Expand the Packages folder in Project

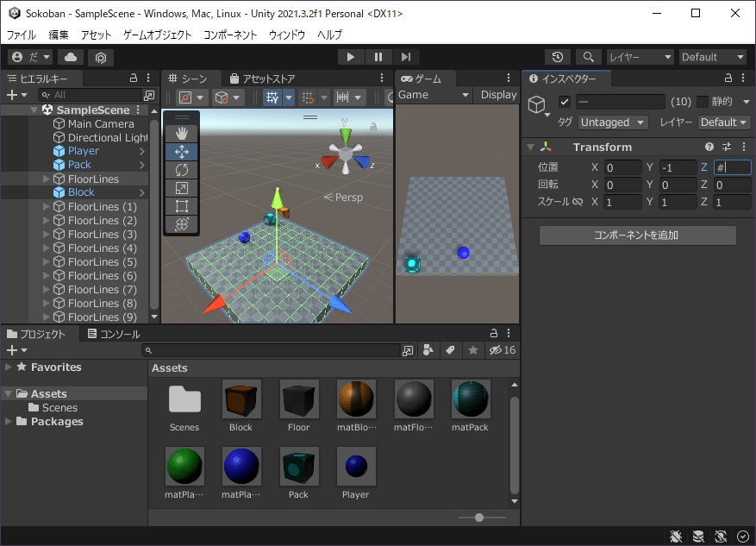point(9,422)
